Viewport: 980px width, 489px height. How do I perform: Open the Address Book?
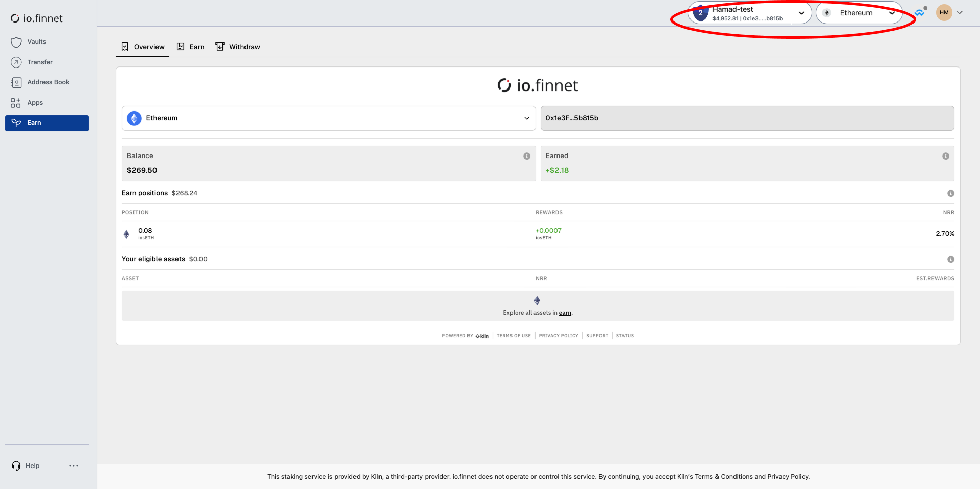47,82
